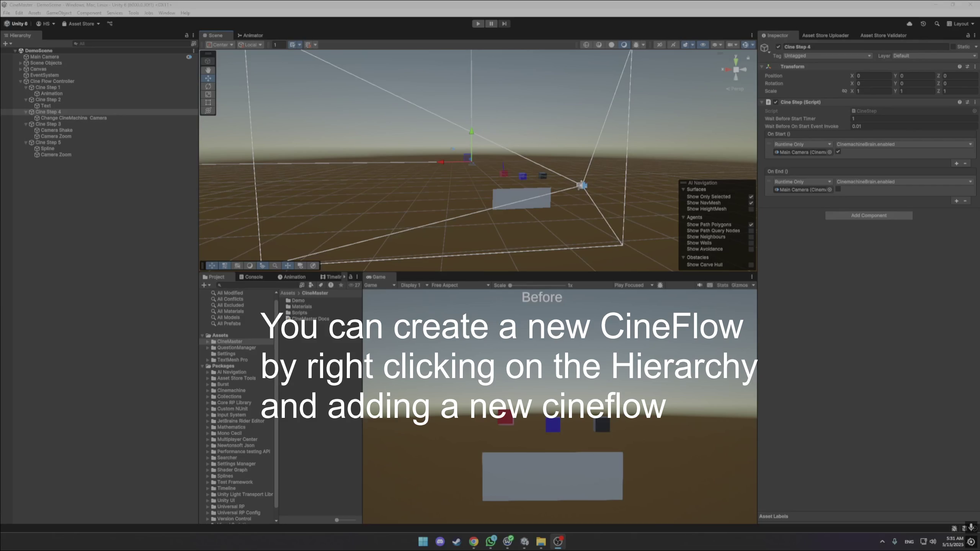Open the Layout dropdown

[961, 24]
